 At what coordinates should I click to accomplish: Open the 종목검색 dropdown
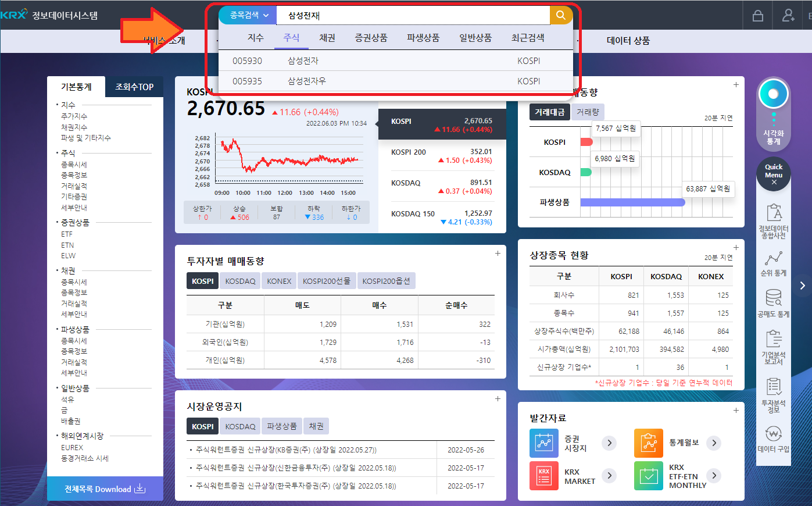248,15
